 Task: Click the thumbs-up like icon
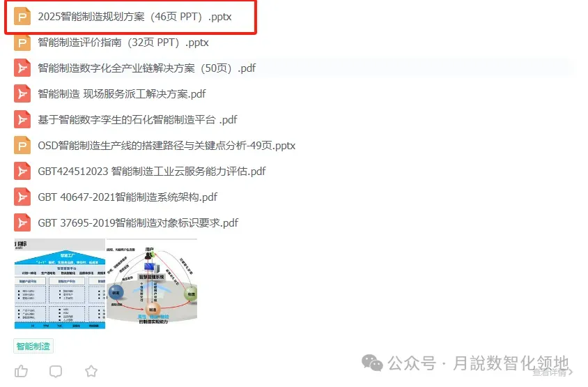21,371
